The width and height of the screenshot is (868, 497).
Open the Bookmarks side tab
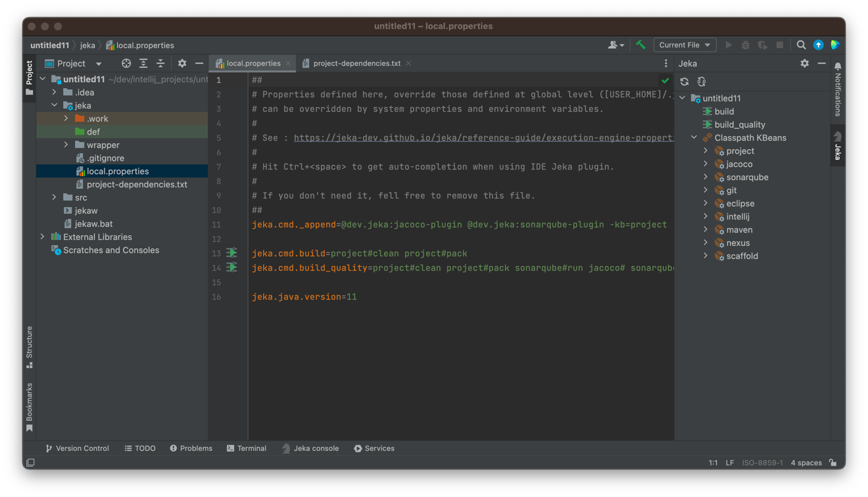pyautogui.click(x=29, y=407)
